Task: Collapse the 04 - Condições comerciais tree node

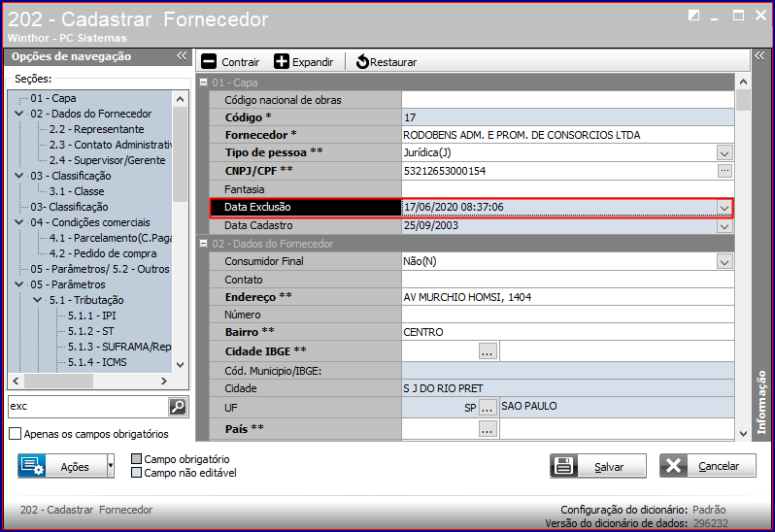Action: [x=19, y=222]
